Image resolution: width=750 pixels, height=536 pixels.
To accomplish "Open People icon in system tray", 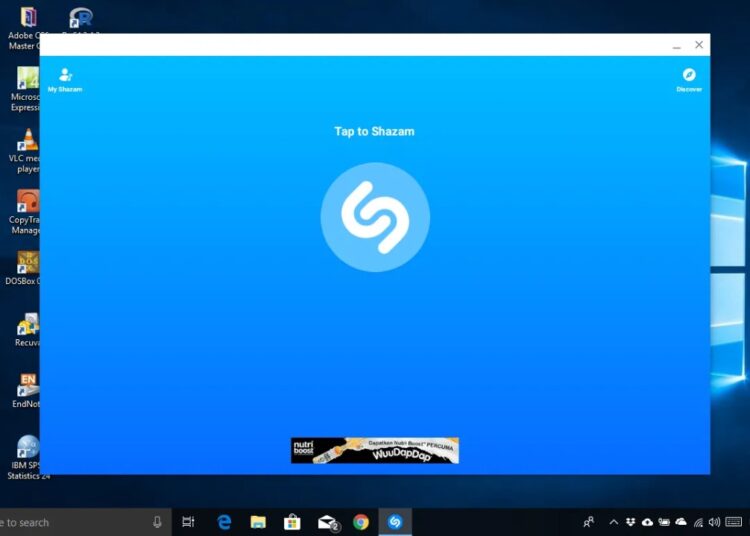I will (589, 522).
